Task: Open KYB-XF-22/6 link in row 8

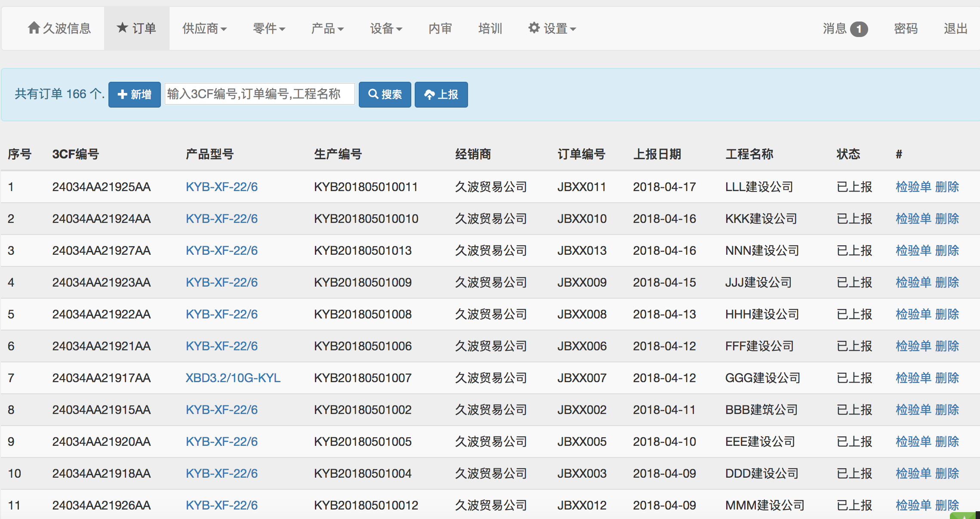Action: pyautogui.click(x=222, y=410)
